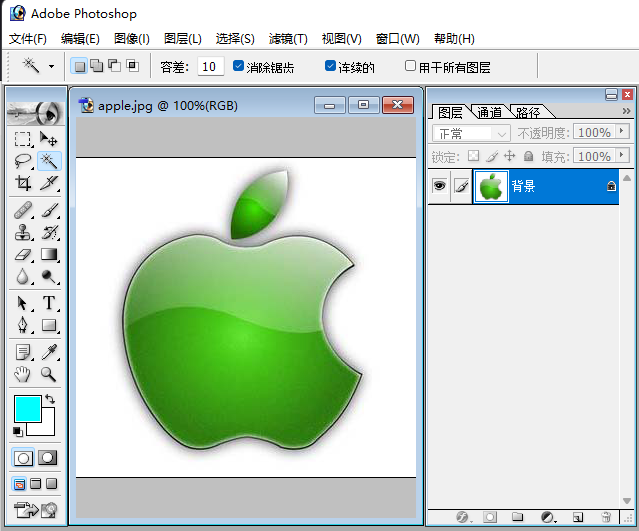
Task: Select the Blur tool
Action: [22, 276]
